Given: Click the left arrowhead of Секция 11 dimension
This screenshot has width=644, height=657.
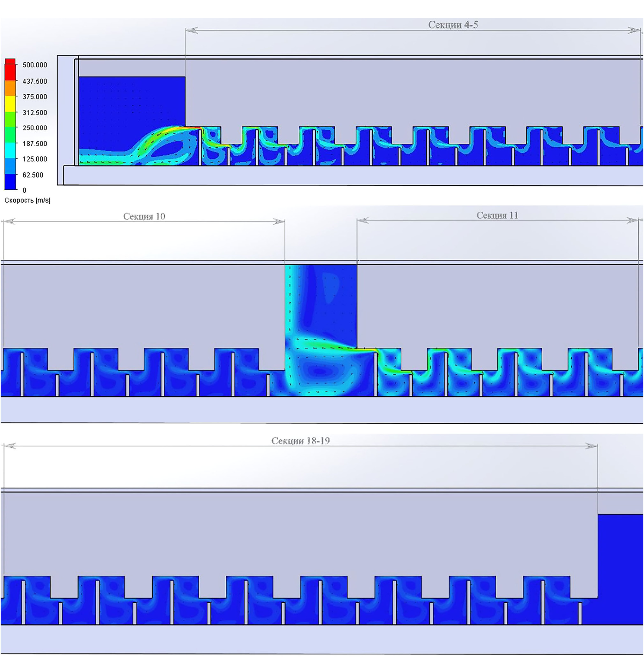Looking at the screenshot, I should click(x=362, y=221).
